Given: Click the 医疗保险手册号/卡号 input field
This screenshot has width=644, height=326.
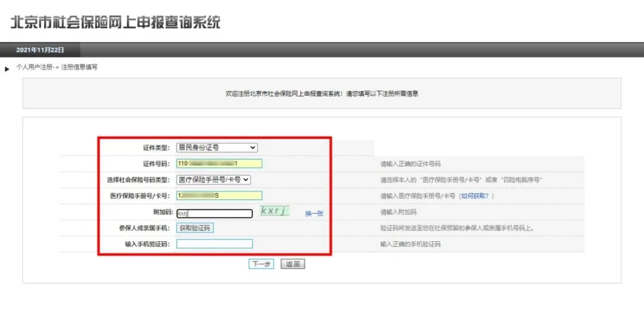Looking at the screenshot, I should pos(219,195).
